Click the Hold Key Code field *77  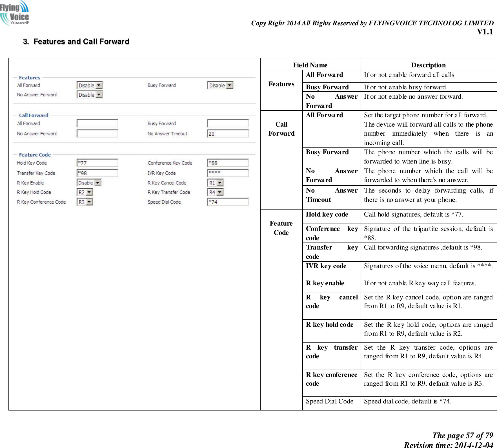coord(97,163)
